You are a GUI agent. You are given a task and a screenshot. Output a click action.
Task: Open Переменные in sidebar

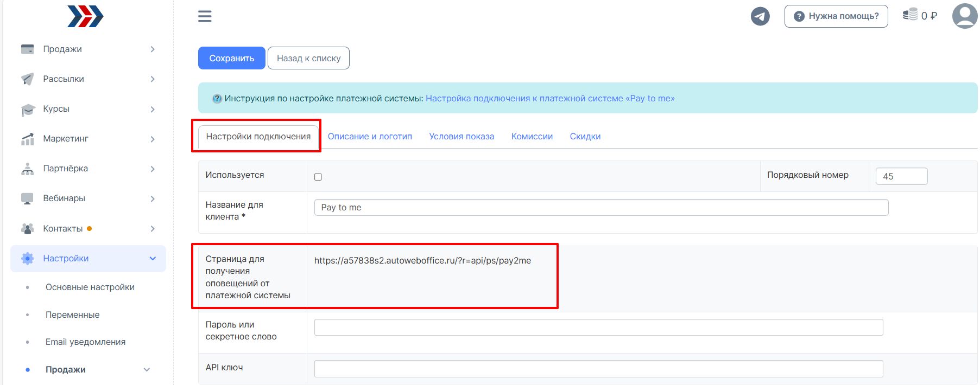click(x=73, y=315)
